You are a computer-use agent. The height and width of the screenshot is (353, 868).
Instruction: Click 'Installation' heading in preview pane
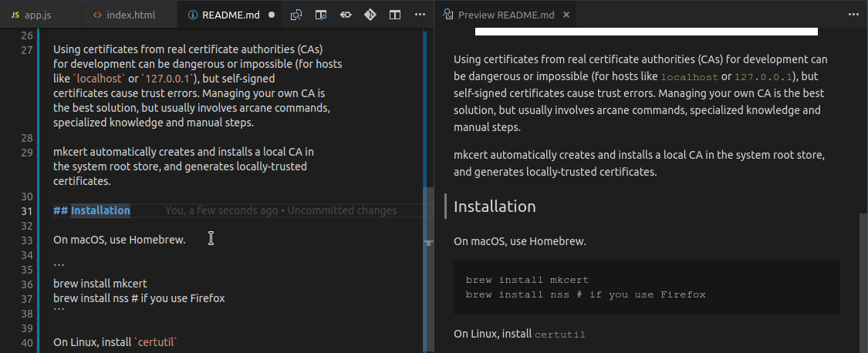495,207
